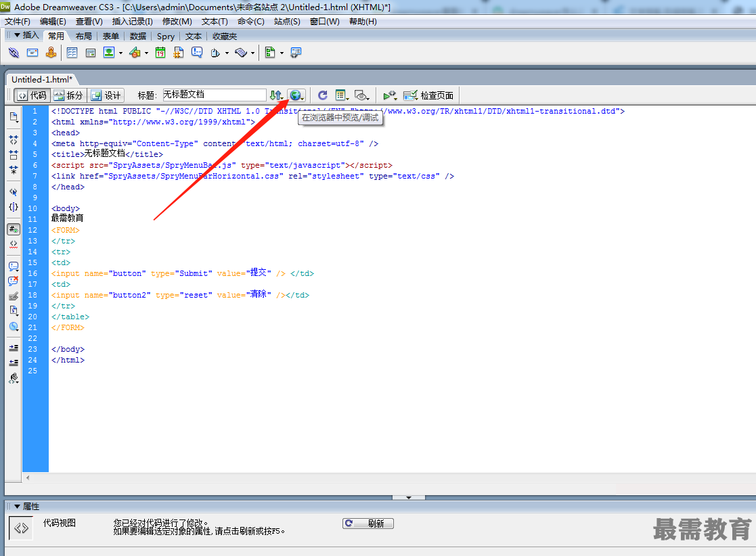
Task: Open documents icon in coding toolbar
Action: tap(14, 117)
